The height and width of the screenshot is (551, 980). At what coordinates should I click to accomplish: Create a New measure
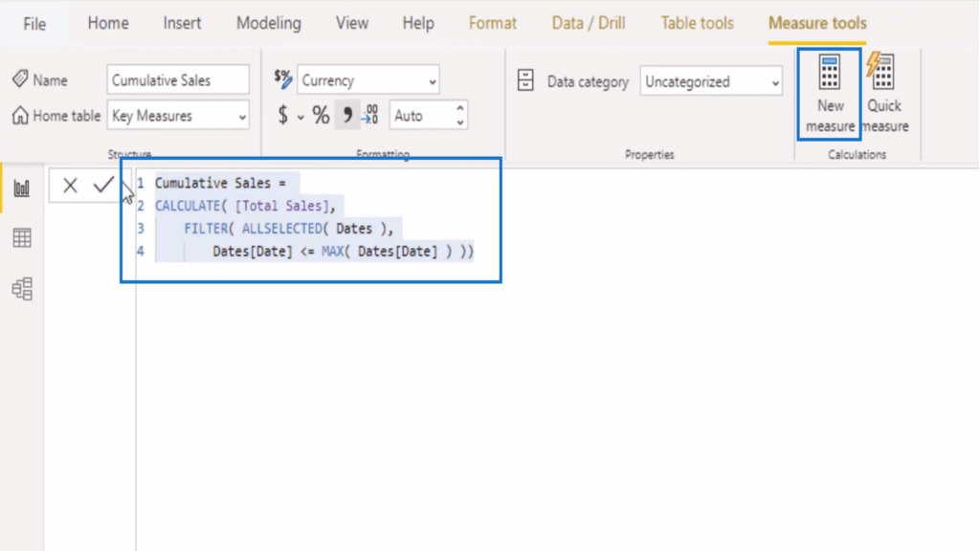[x=830, y=94]
